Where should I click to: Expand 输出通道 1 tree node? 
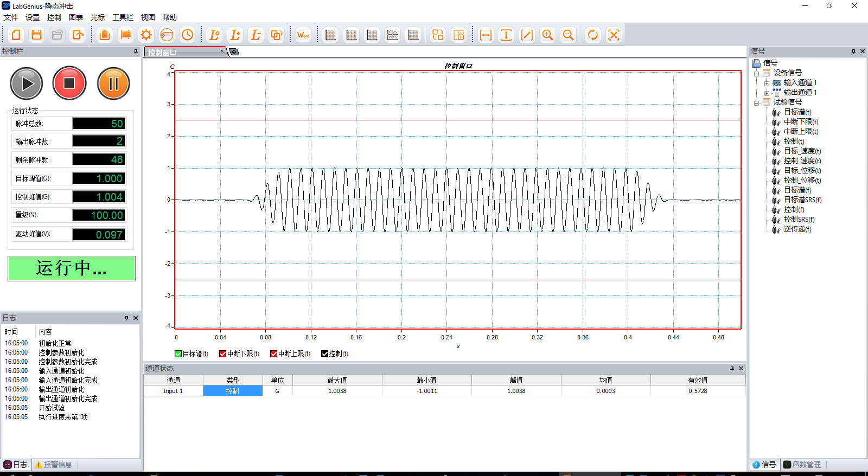pos(767,93)
